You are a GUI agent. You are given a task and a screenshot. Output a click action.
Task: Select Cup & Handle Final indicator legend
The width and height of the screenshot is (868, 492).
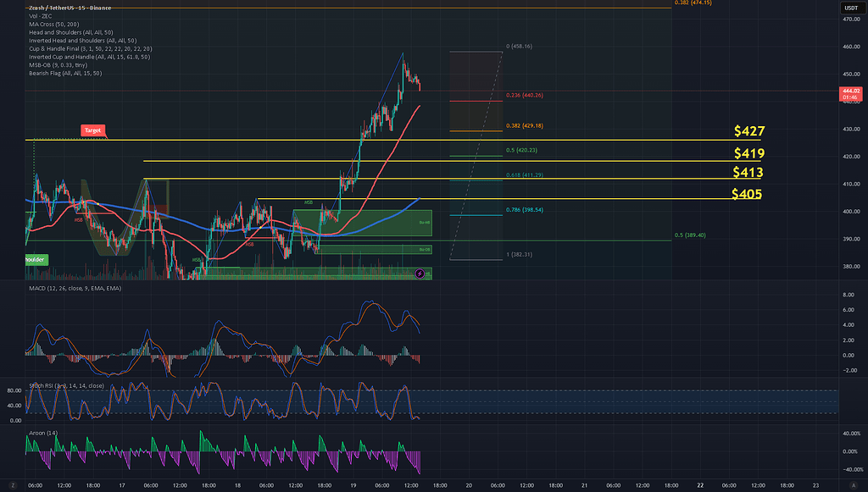[90, 49]
